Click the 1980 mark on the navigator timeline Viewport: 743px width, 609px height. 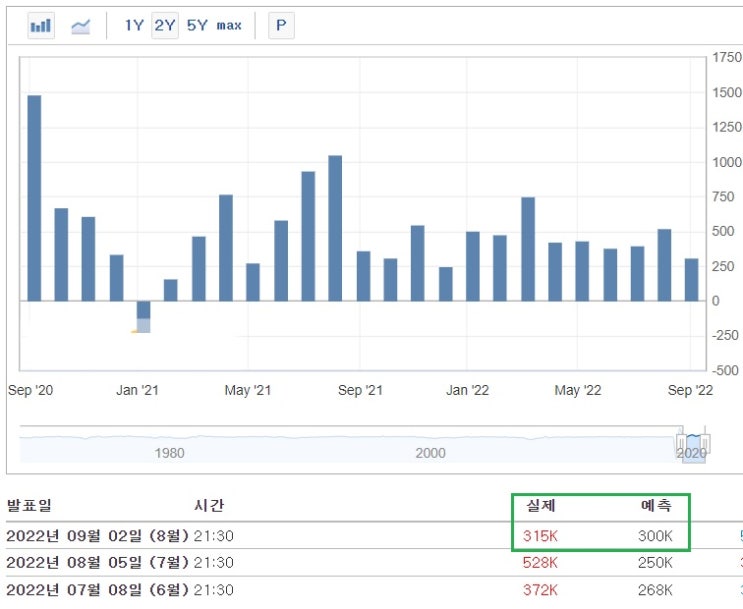(169, 453)
